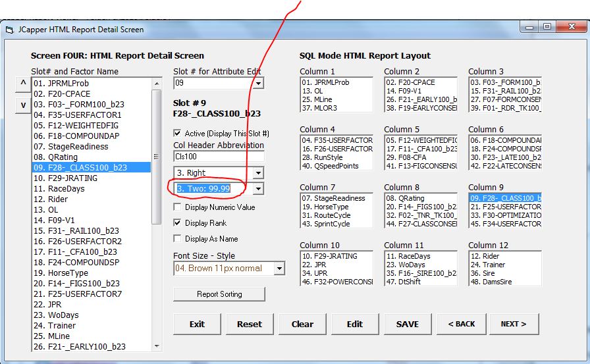Select 11. RaceDays in slot list

92,189
